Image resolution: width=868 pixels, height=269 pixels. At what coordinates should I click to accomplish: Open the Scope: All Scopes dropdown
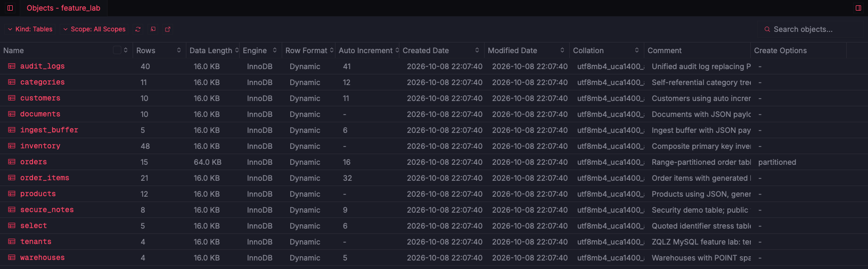[94, 29]
